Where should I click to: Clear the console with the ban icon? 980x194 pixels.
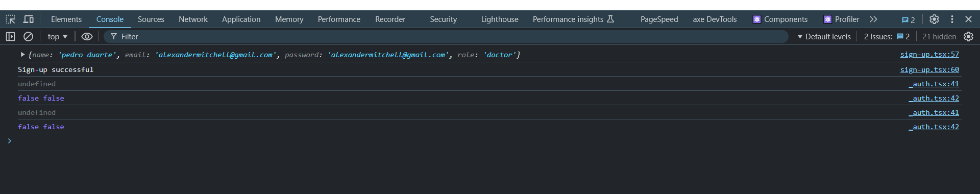(x=29, y=37)
